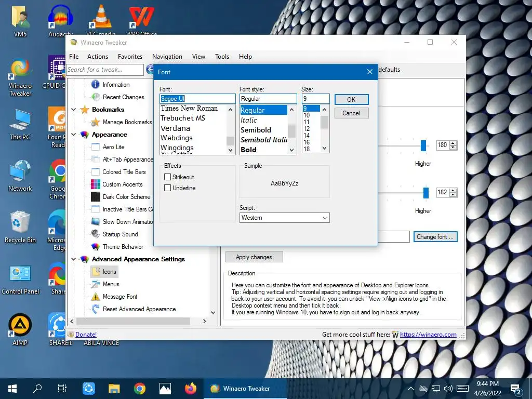Viewport: 532px width, 399px height.
Task: Open the Donate! link
Action: coord(86,335)
